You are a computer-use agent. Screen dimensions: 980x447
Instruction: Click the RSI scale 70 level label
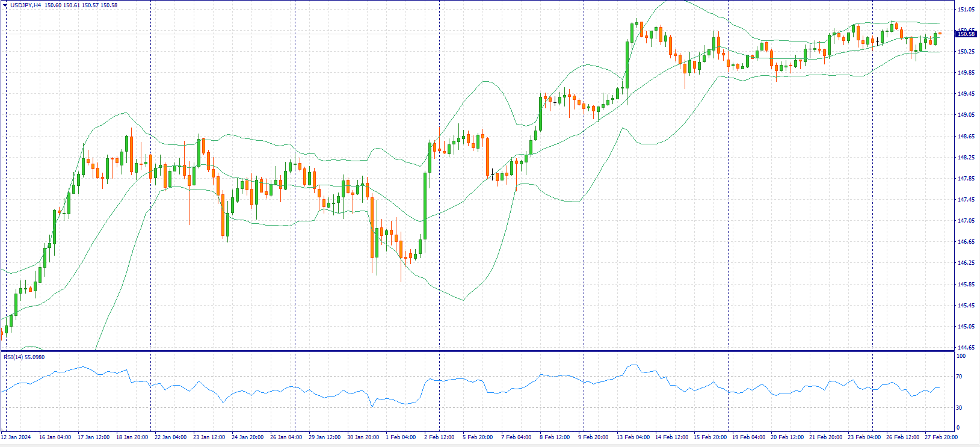[960, 377]
